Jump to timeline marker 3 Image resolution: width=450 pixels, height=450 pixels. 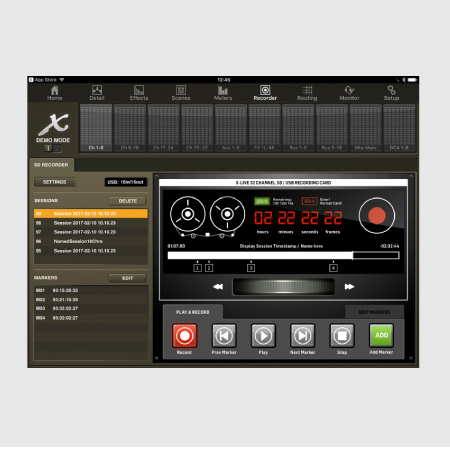click(251, 268)
